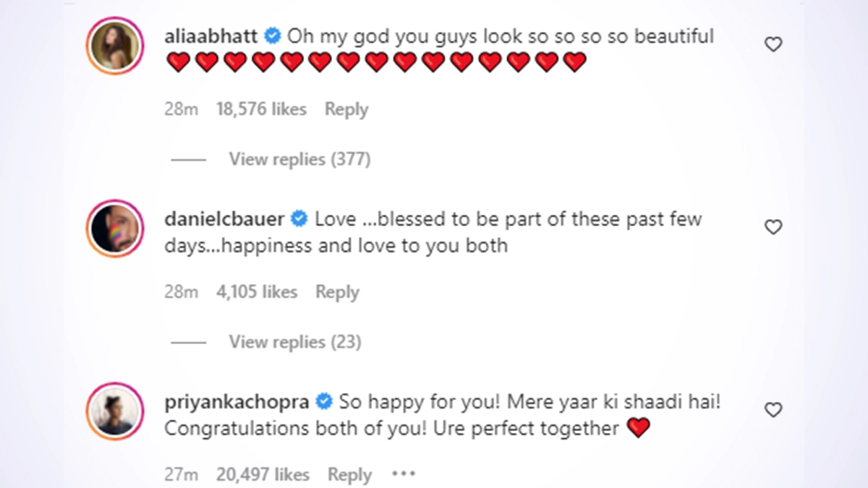Like priyankachopra's comment with heart icon
Screen dimensions: 868x488
coord(773,411)
